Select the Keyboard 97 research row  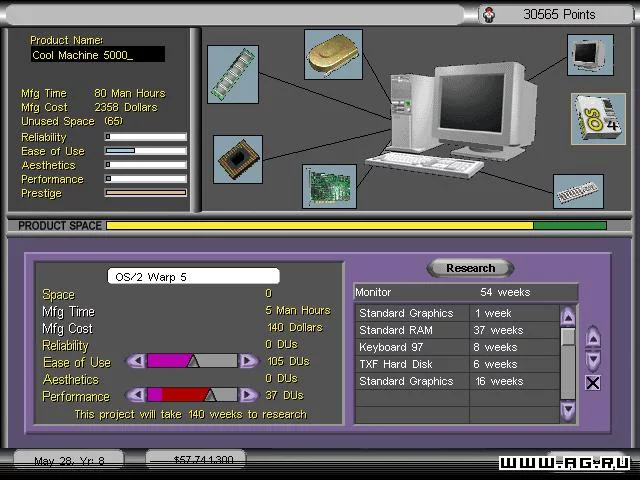tap(457, 347)
